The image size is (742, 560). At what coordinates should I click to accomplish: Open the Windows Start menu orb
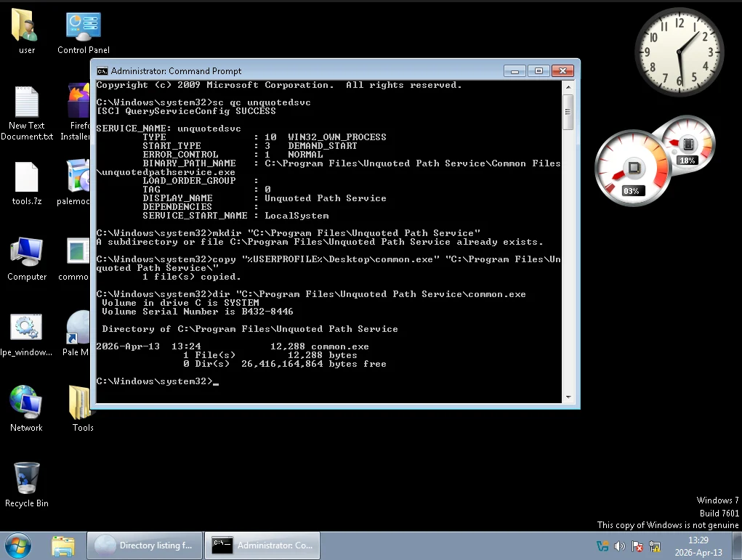[18, 545]
